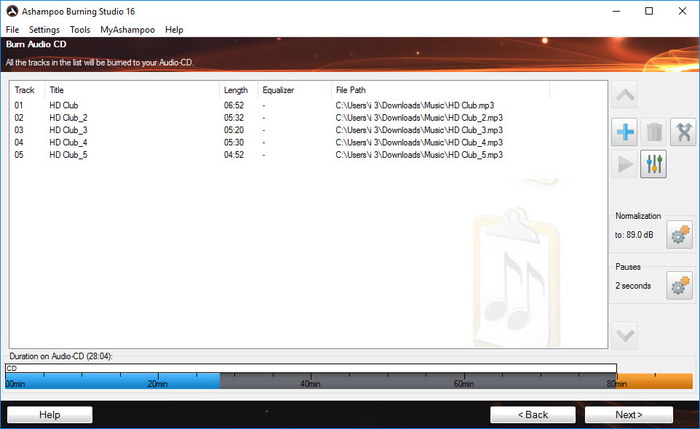700x429 pixels.
Task: Open the Tools menu
Action: [x=80, y=29]
